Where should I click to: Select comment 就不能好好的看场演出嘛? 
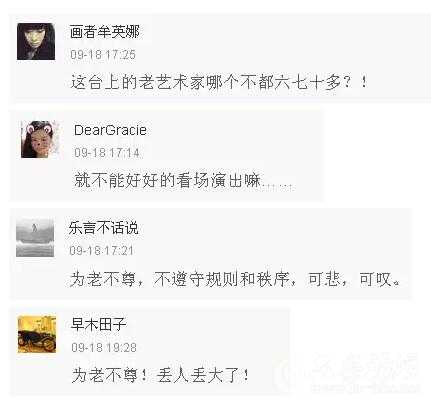coord(183,180)
